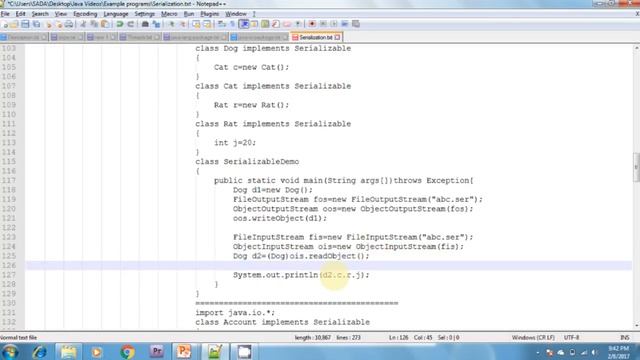Click "oos.writeObject(d1);" on line 121
Viewport: 640px width, 360px height.
280,218
